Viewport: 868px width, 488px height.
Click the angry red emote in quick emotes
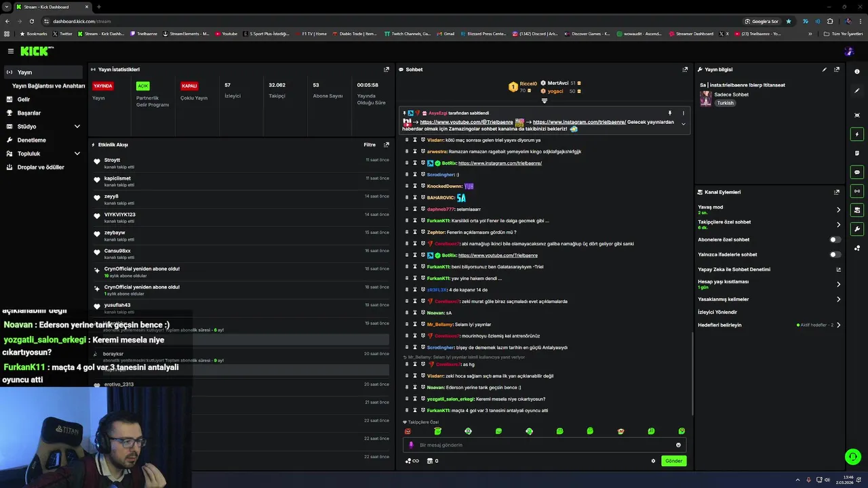coord(408,431)
